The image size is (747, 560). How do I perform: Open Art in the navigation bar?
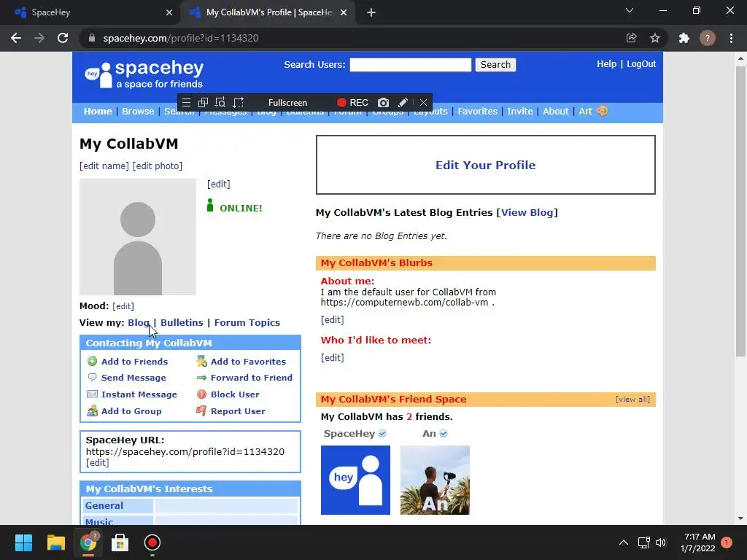point(585,111)
